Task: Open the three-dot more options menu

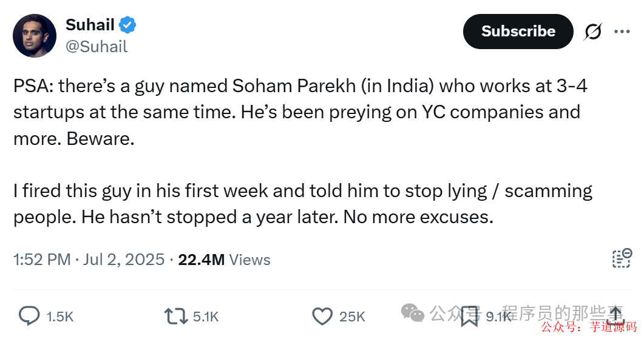Action: 622,32
